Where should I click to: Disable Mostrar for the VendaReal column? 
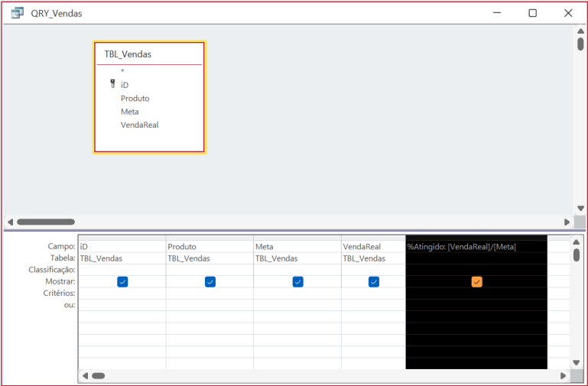point(373,282)
